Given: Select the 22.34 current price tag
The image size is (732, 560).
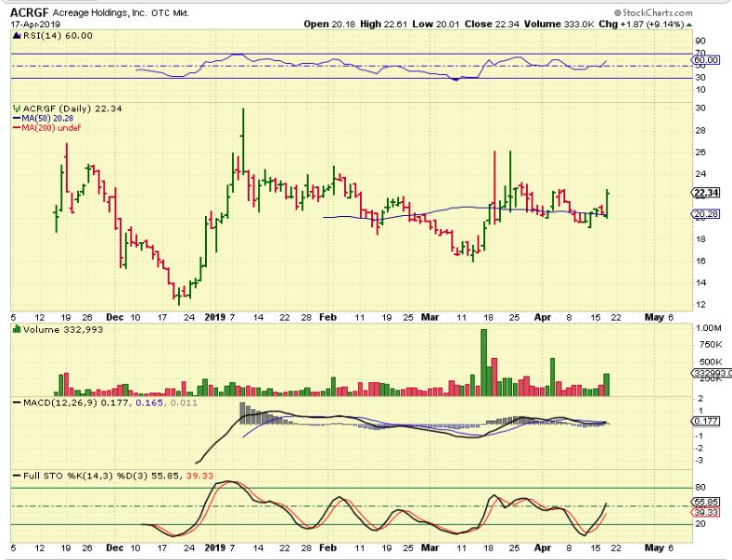Looking at the screenshot, I should (707, 193).
